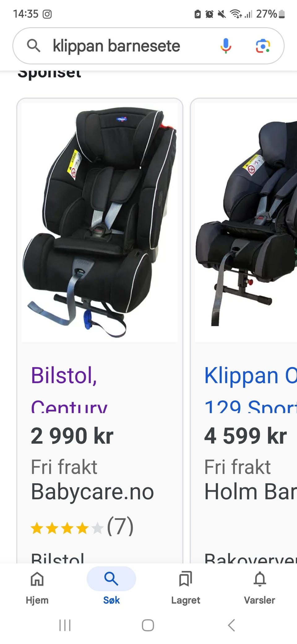This screenshot has width=297, height=644.
Task: Tap the voice search microphone icon
Action: [x=226, y=46]
